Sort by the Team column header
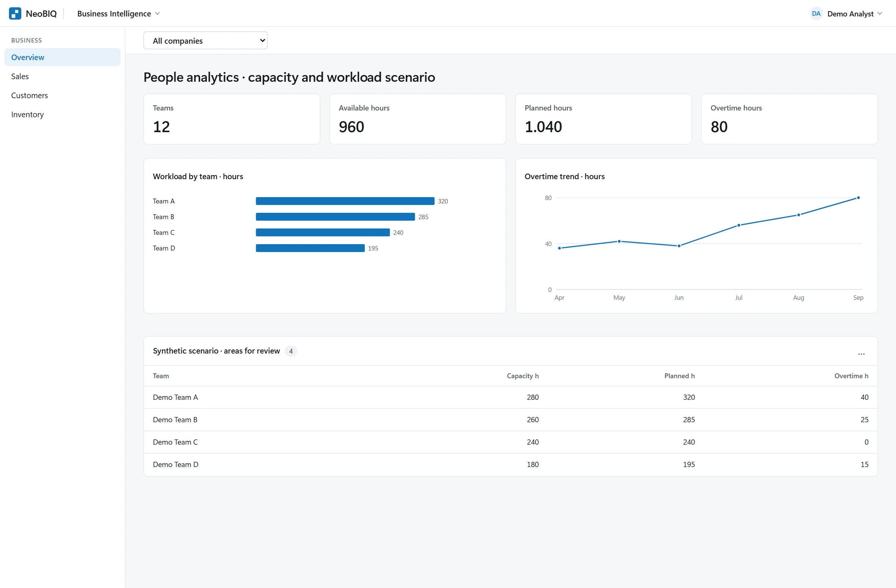Screen dimensions: 896x588 (161, 376)
